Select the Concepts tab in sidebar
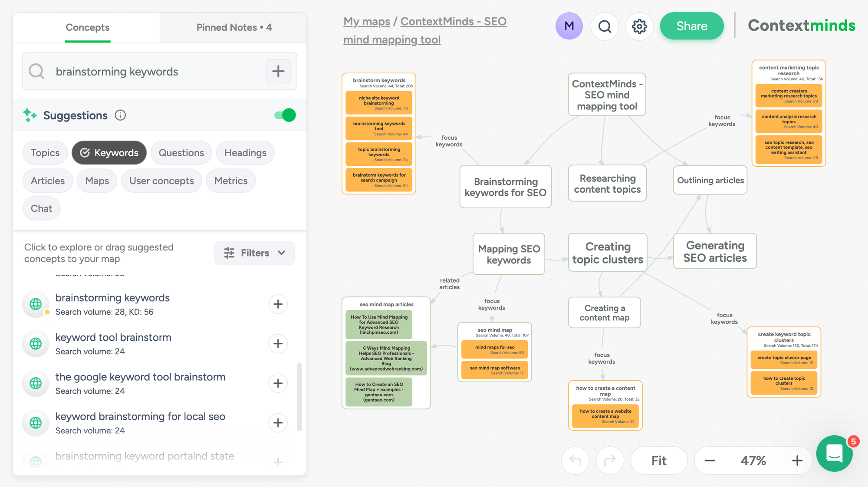 pyautogui.click(x=87, y=27)
